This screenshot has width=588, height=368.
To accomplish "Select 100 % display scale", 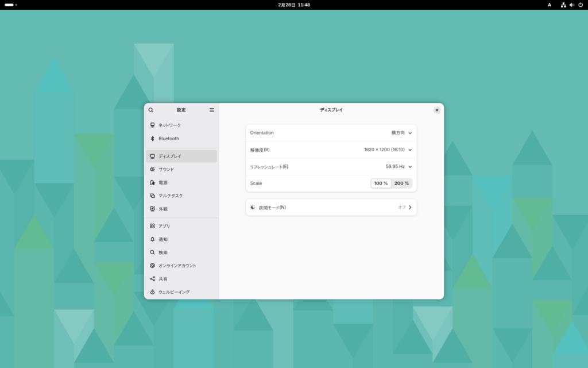I will click(x=381, y=183).
